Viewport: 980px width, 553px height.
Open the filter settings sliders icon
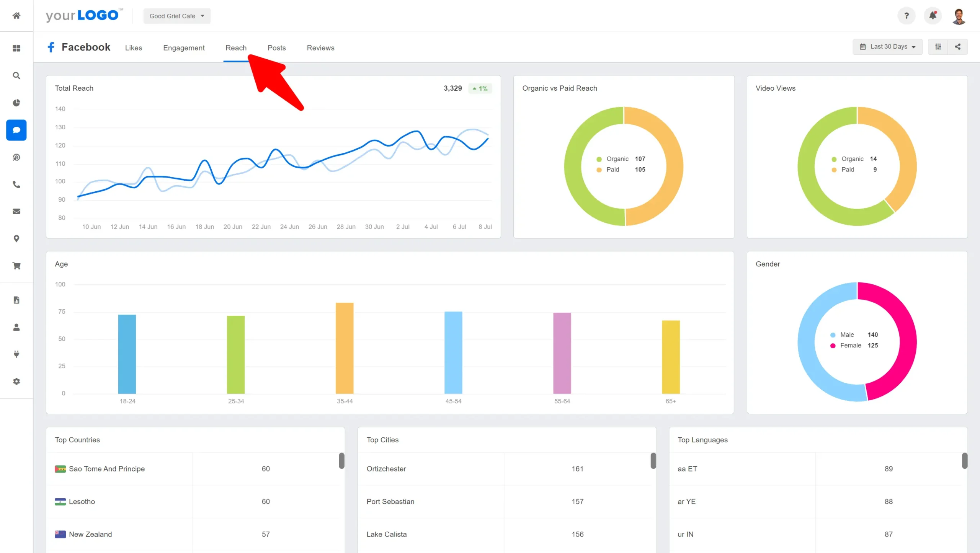tap(938, 46)
